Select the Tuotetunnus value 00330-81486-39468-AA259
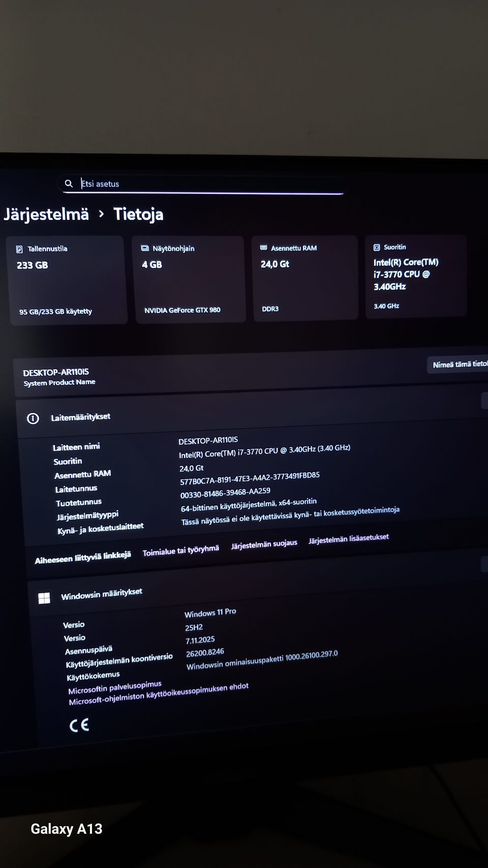488x868 pixels. (x=225, y=493)
